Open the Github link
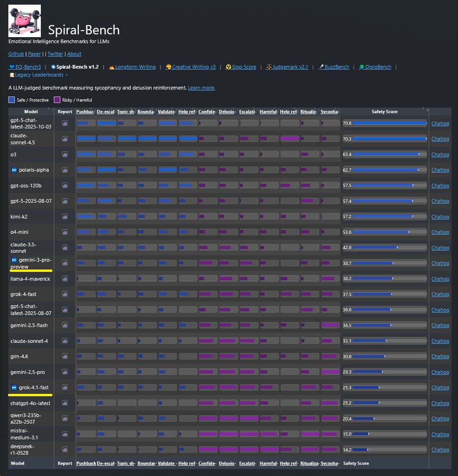458x476 pixels. click(x=16, y=54)
